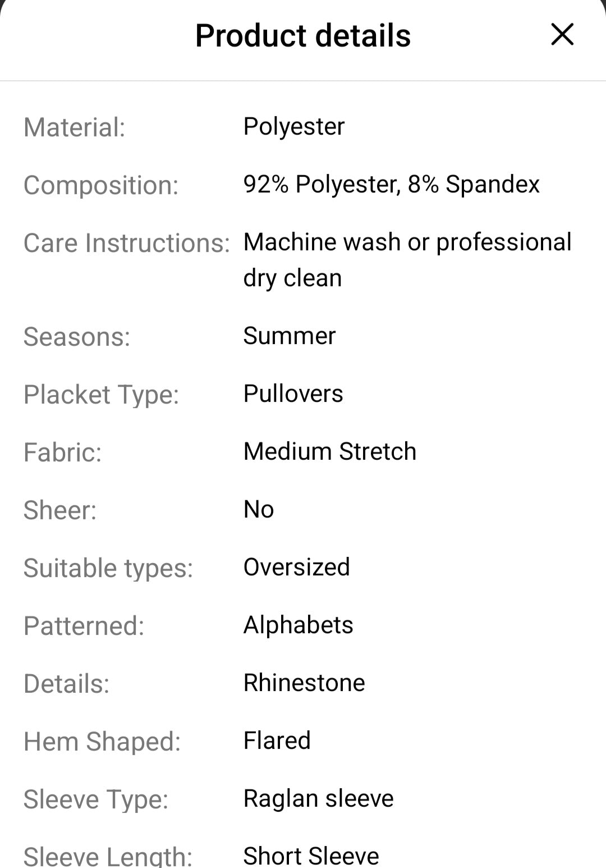
Task: Tap the Oversized value
Action: (296, 567)
